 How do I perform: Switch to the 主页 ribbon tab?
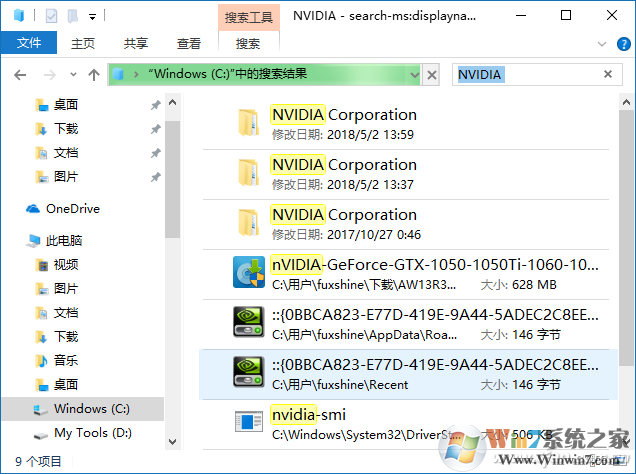point(83,43)
